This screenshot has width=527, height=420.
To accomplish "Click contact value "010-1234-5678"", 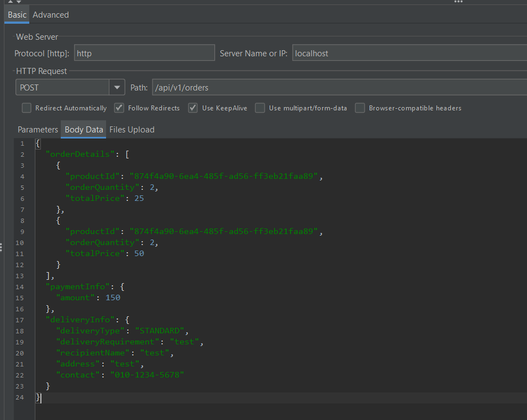I will point(147,375).
